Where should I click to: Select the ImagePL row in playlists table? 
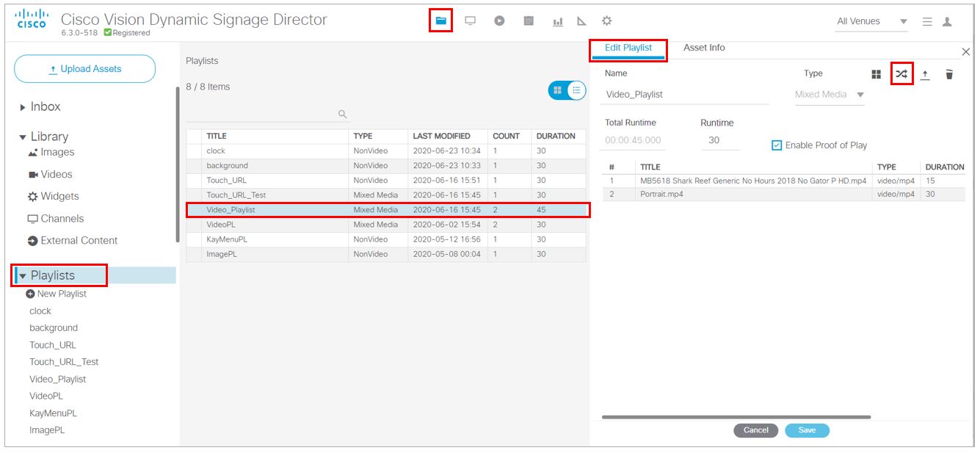coord(386,254)
